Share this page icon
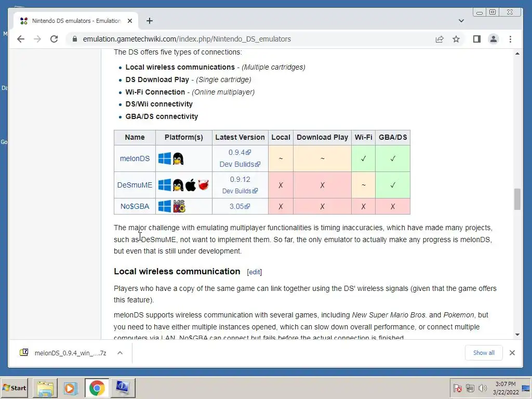The image size is (532, 399). [440, 39]
